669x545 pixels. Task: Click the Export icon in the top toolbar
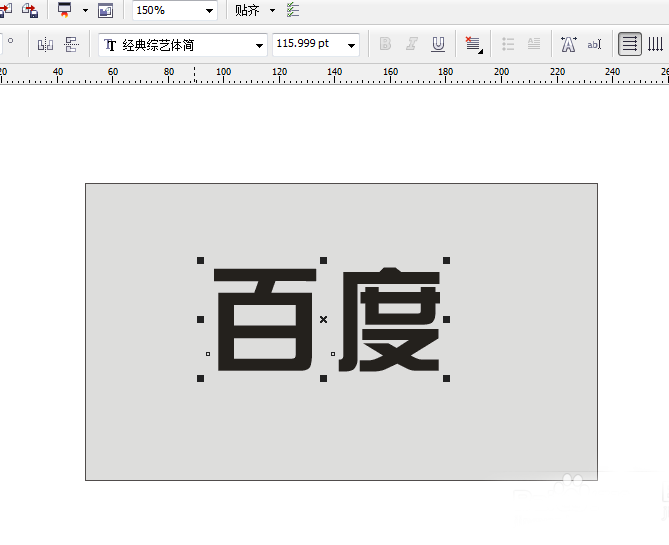tap(30, 10)
